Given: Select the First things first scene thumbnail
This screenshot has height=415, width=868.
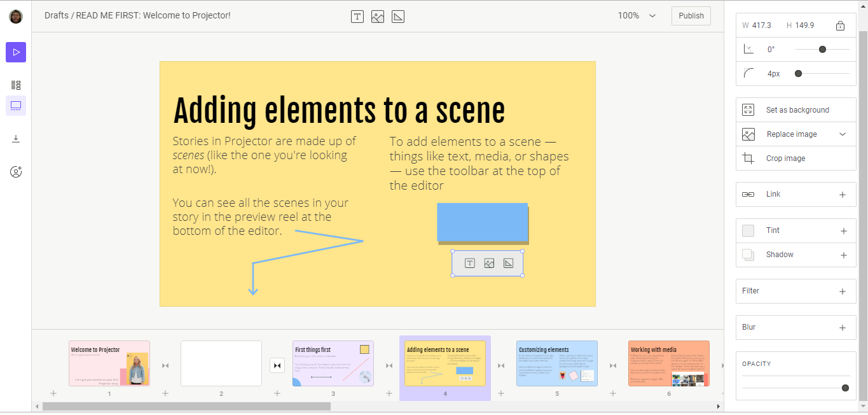Looking at the screenshot, I should [333, 363].
